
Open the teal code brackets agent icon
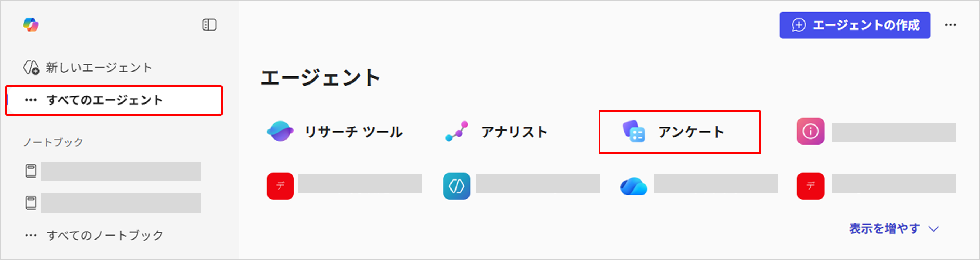click(457, 186)
